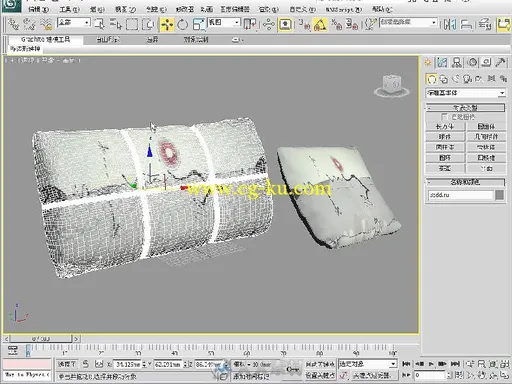Open the Help menu
This screenshot has width=512, height=384.
(x=382, y=9)
